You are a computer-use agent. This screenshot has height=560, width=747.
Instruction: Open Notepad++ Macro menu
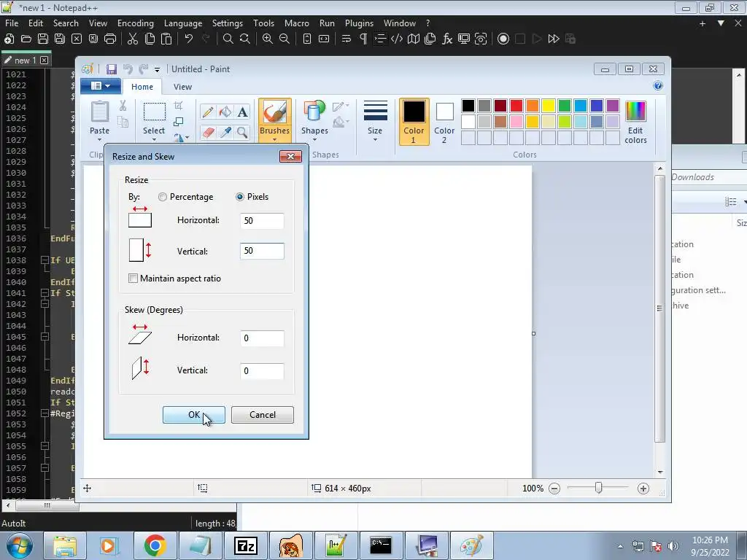pos(296,23)
